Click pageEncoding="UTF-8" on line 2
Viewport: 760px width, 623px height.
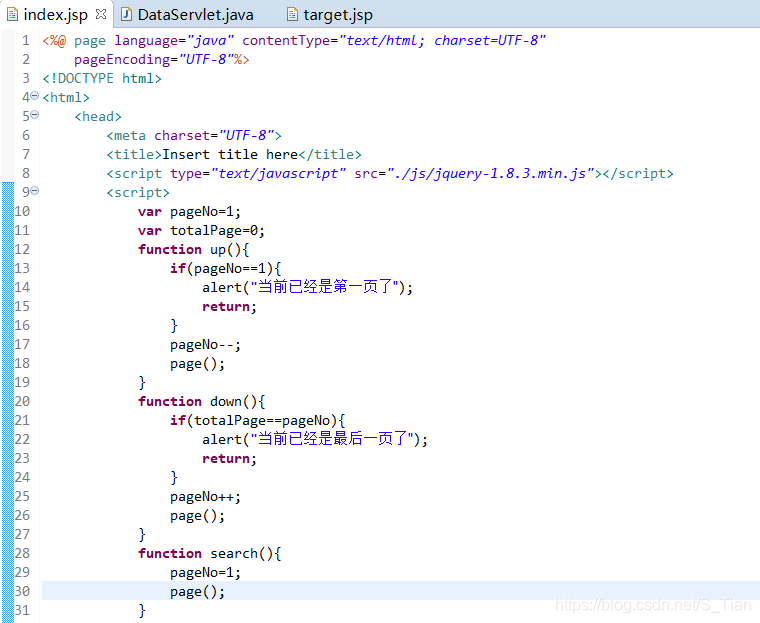pos(154,59)
